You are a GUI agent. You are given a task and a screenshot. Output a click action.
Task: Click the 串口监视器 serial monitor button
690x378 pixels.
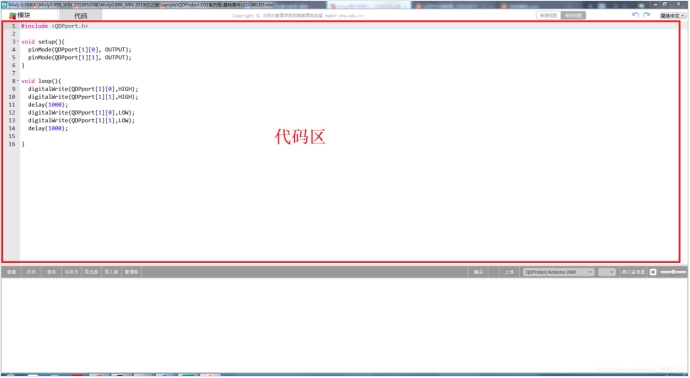633,272
